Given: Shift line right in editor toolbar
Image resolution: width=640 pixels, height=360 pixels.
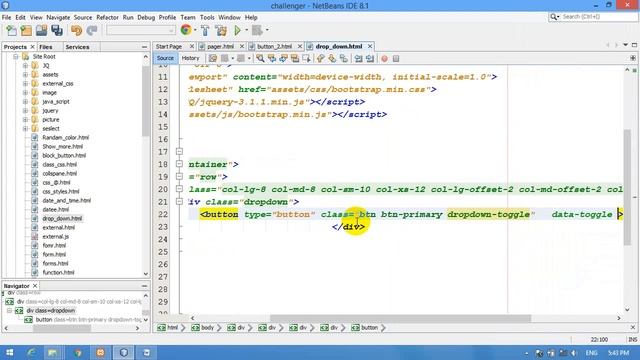Looking at the screenshot, I should [370, 58].
